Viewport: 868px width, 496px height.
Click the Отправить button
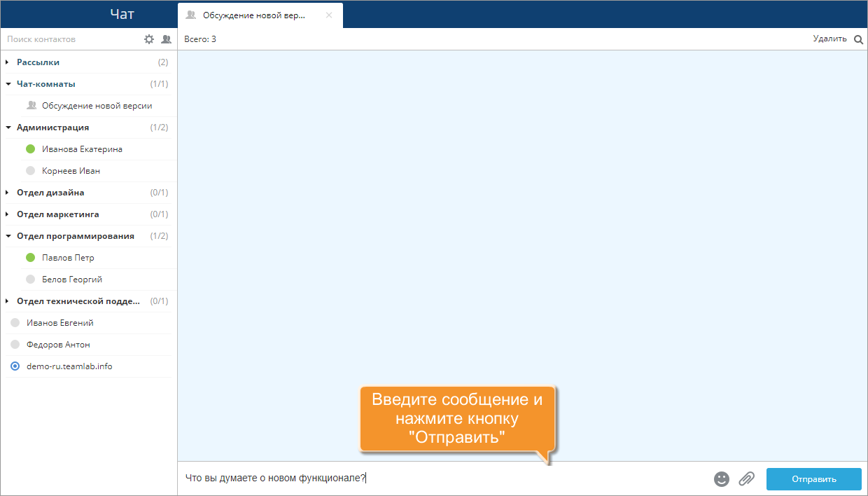click(x=814, y=479)
